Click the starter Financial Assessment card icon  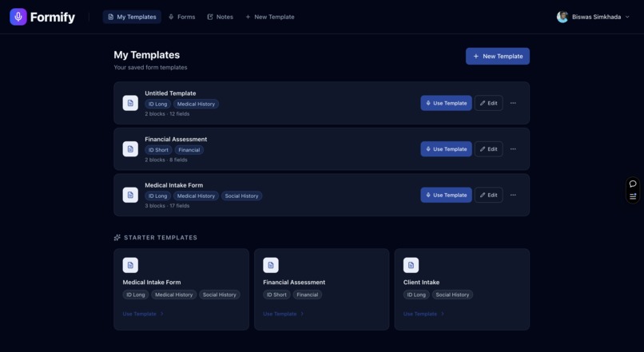click(x=271, y=265)
